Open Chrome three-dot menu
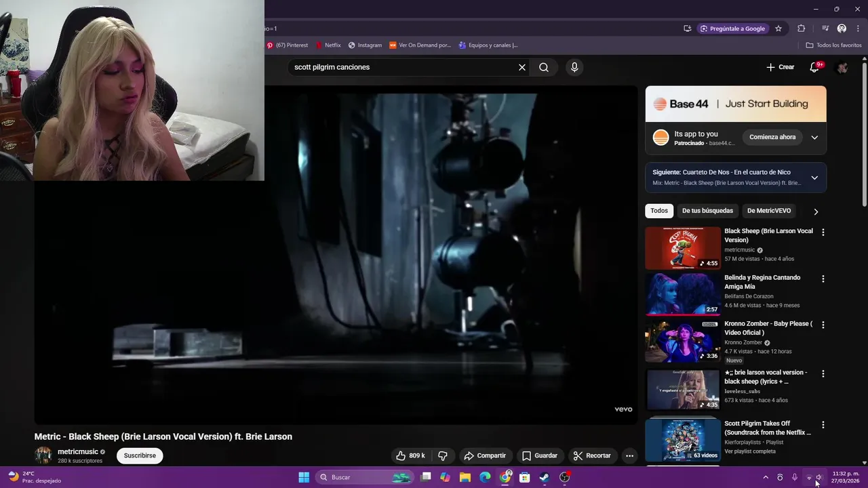The width and height of the screenshot is (868, 488). tap(858, 28)
